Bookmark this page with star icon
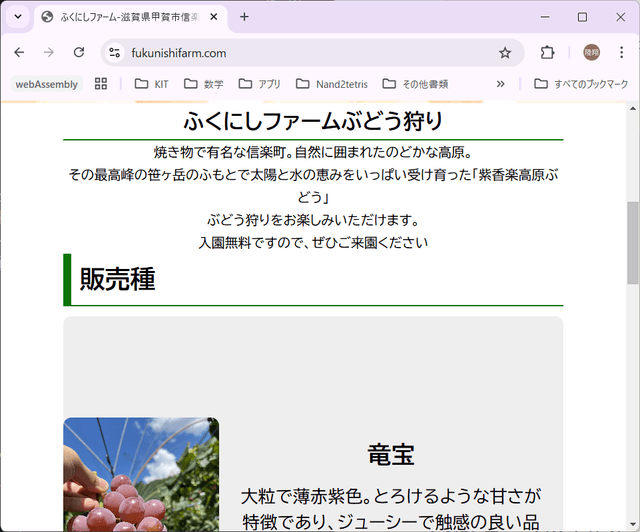Viewport: 640px width, 532px height. [x=505, y=53]
